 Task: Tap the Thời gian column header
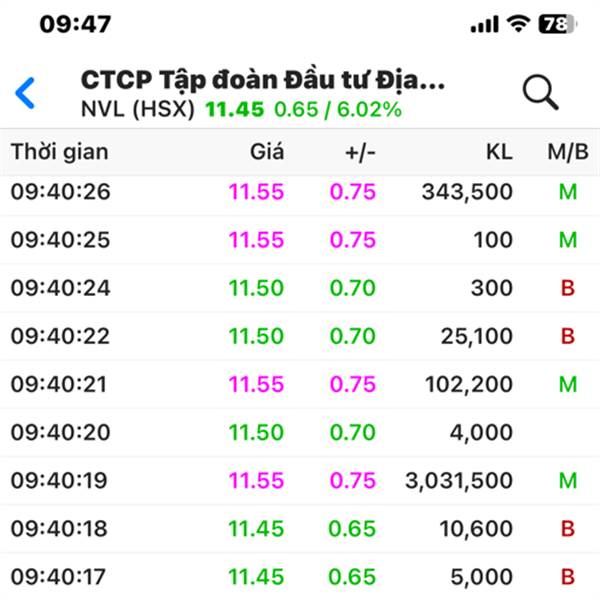(60, 152)
